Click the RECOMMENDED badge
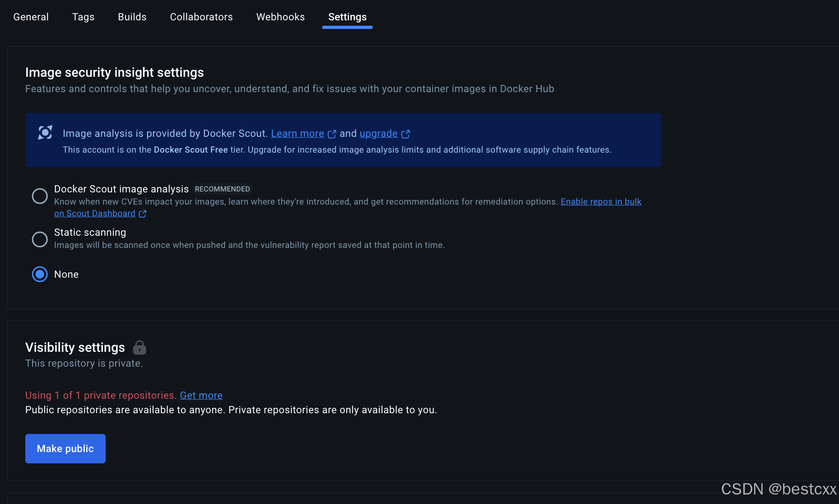Viewport: 839px width, 504px height. tap(222, 189)
